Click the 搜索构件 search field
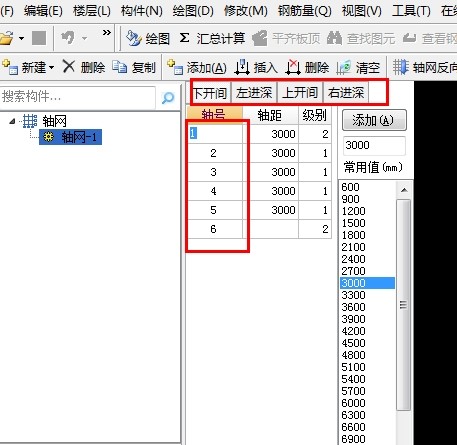The image size is (457, 445). coord(78,97)
